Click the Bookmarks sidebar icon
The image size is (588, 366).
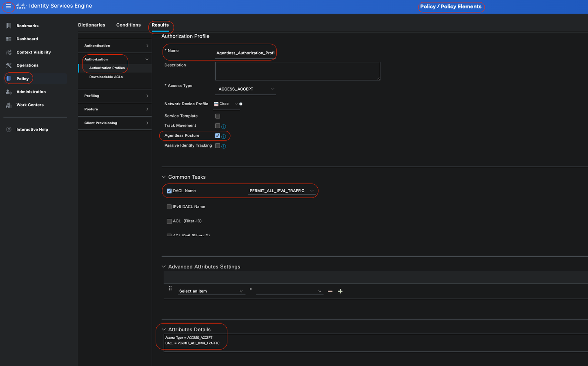[x=9, y=26]
